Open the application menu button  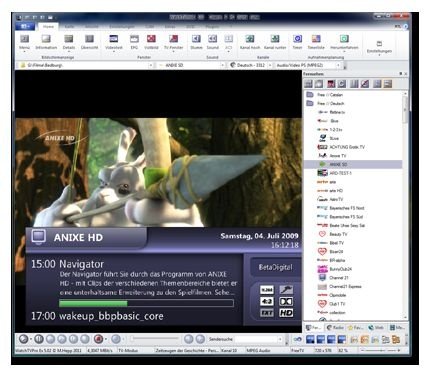coord(25,26)
